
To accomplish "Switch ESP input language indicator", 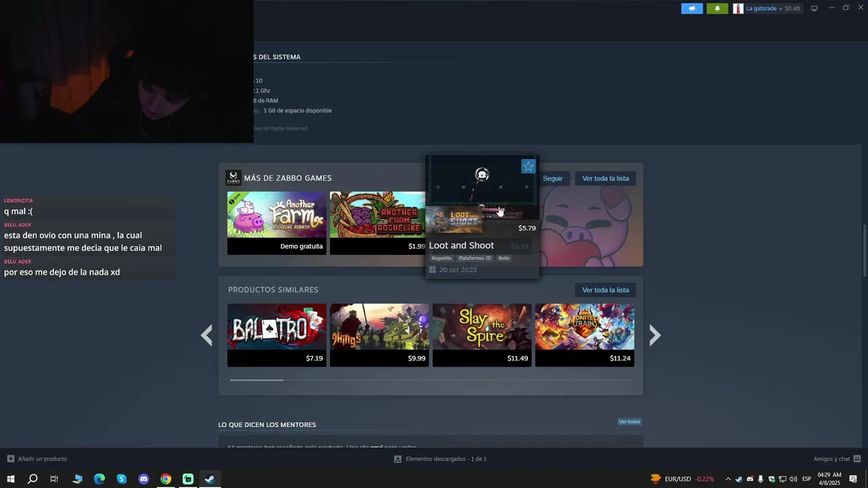I will [x=807, y=479].
